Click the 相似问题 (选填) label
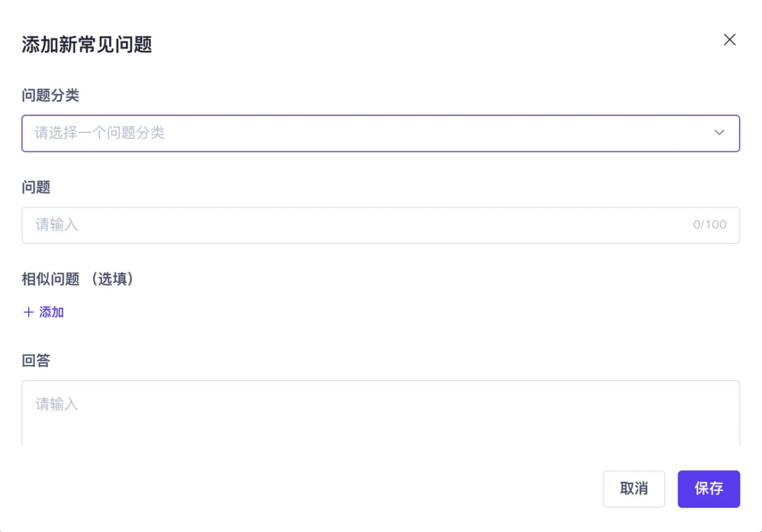 (x=78, y=279)
